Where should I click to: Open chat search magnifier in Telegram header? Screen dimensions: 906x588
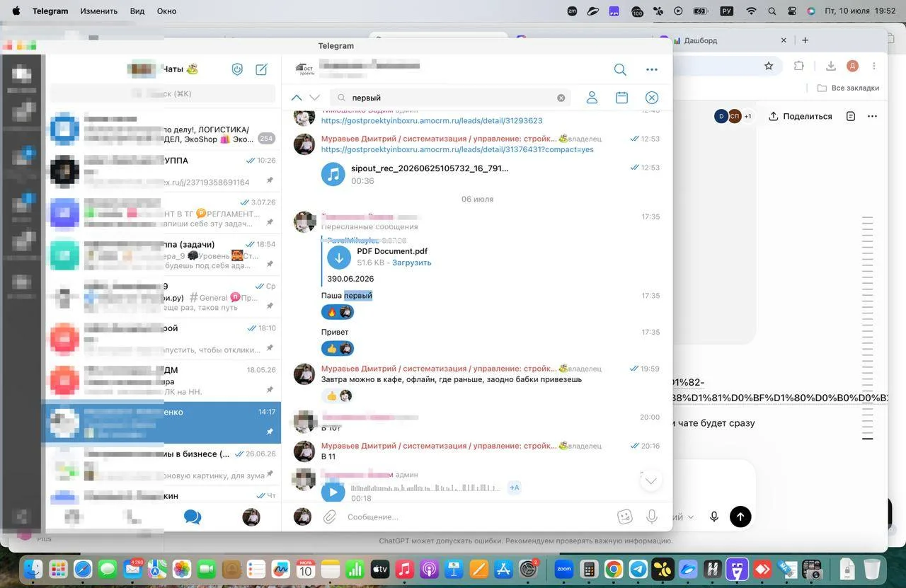click(620, 69)
